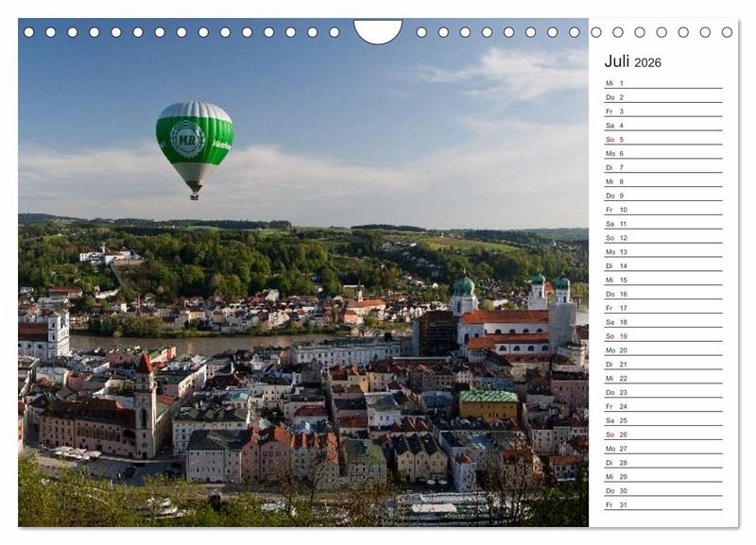Select the Sa 11 date row

[663, 224]
